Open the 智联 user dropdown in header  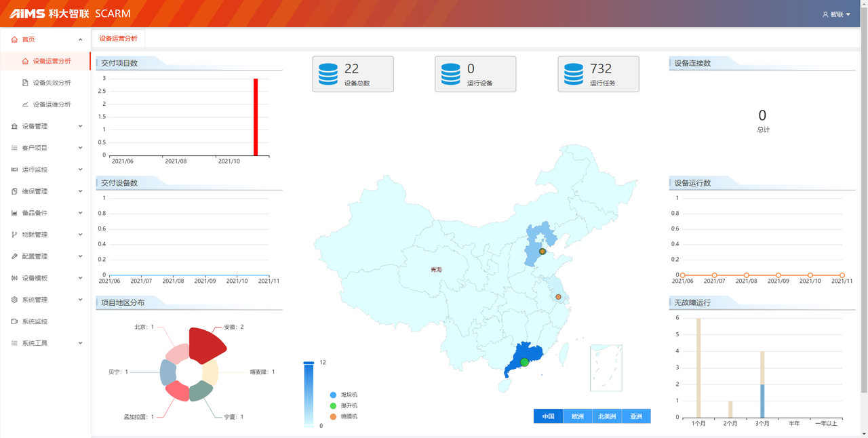(836, 14)
